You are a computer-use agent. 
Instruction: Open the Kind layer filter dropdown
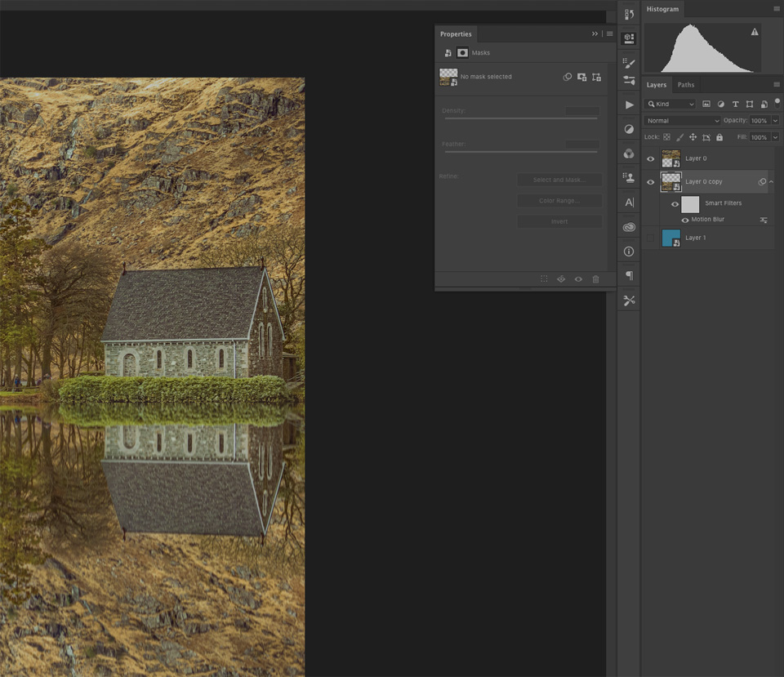tap(670, 104)
